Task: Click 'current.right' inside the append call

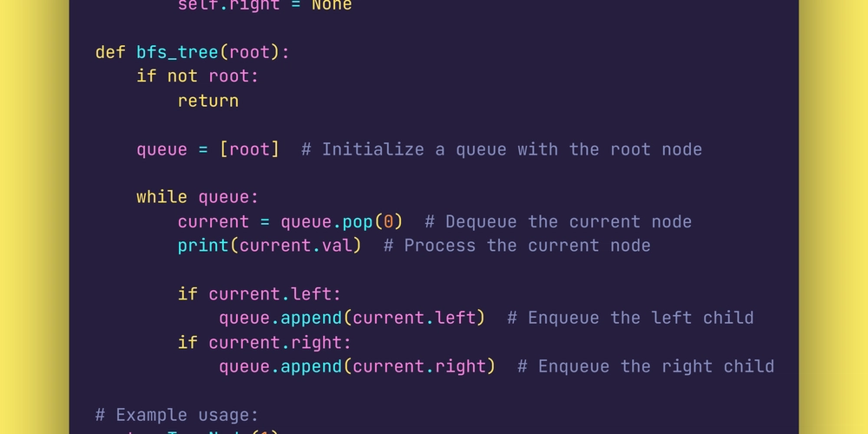Action: pos(419,366)
